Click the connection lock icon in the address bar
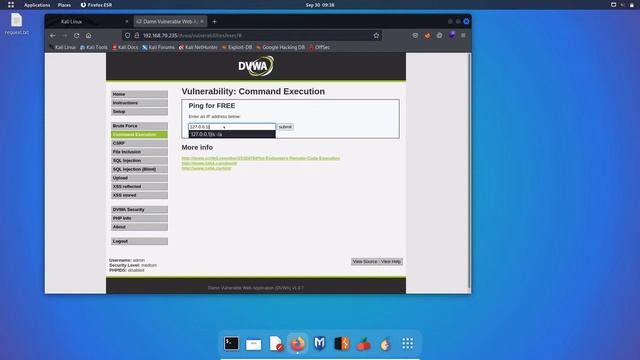The height and width of the screenshot is (360, 640). (137, 36)
